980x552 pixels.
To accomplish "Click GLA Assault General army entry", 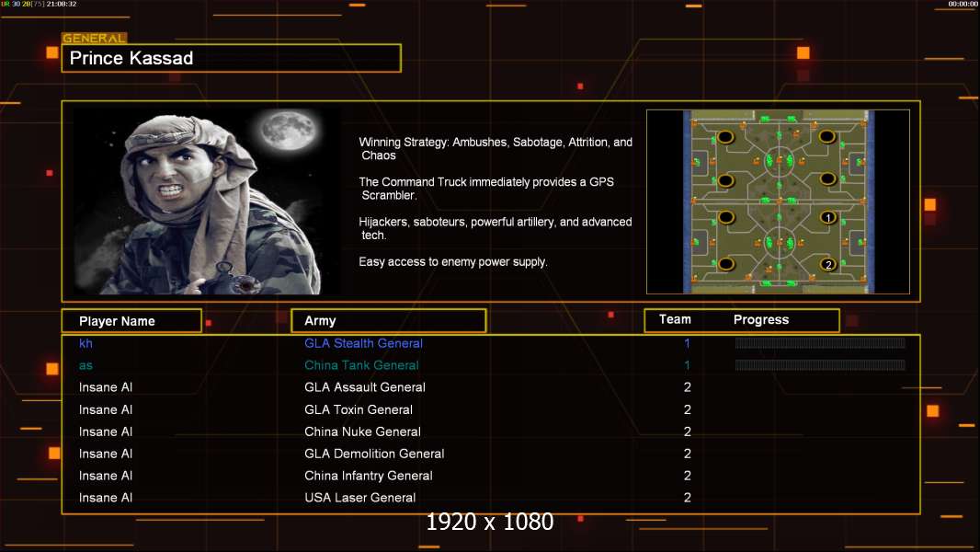I will pyautogui.click(x=365, y=387).
